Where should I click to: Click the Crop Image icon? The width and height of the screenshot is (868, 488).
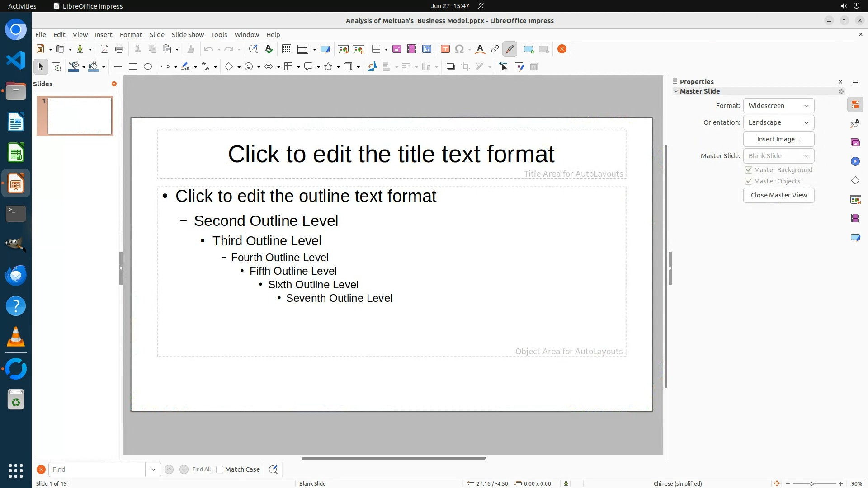tap(465, 67)
